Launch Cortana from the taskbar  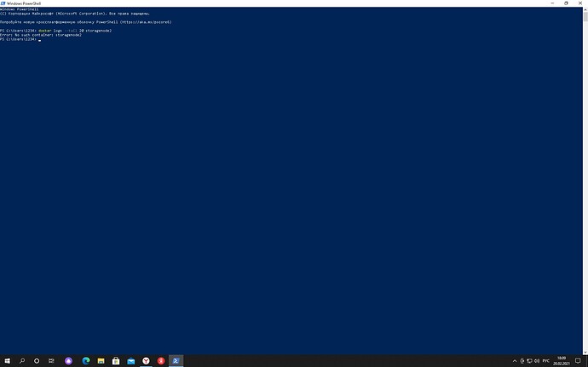coord(37,360)
